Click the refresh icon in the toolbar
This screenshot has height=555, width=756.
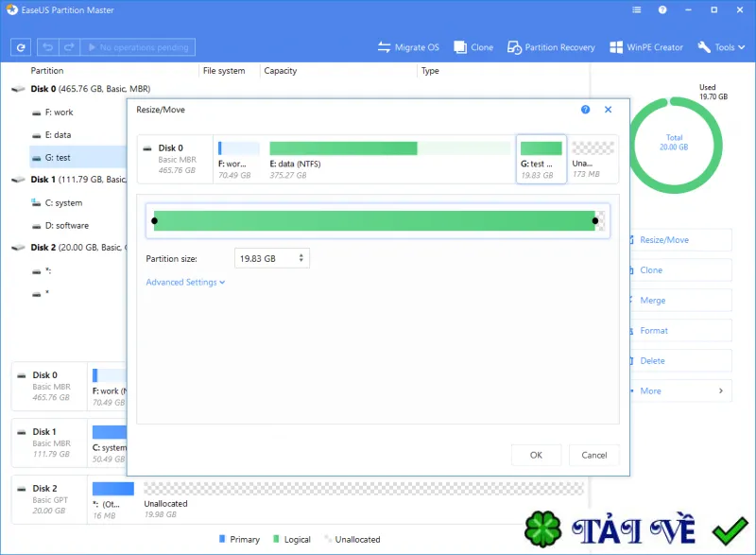21,47
